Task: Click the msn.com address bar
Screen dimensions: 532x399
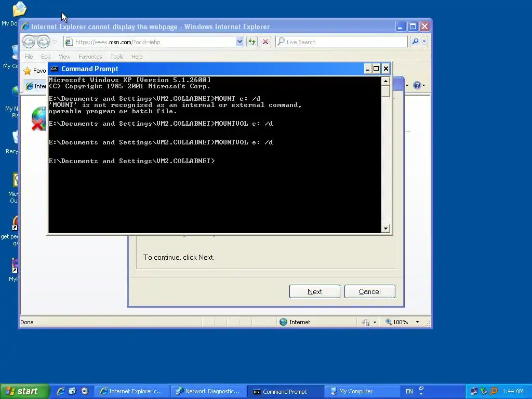Action: [150, 42]
